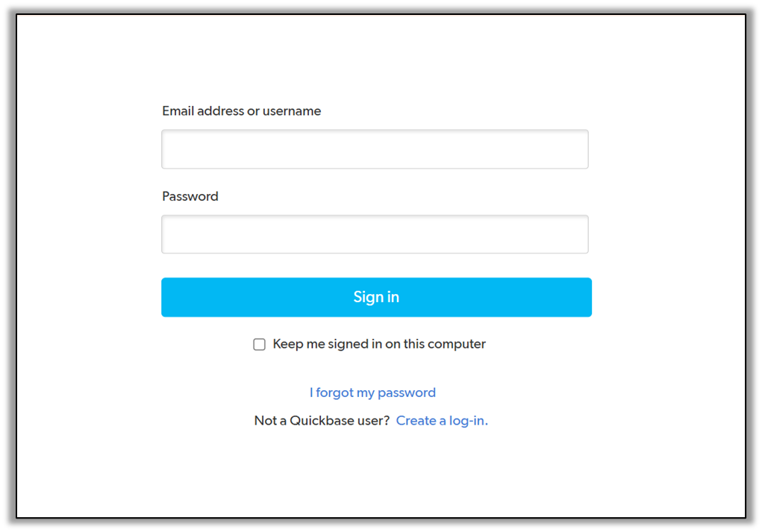
Task: Hit the Sign in button below Password
Action: pyautogui.click(x=376, y=297)
